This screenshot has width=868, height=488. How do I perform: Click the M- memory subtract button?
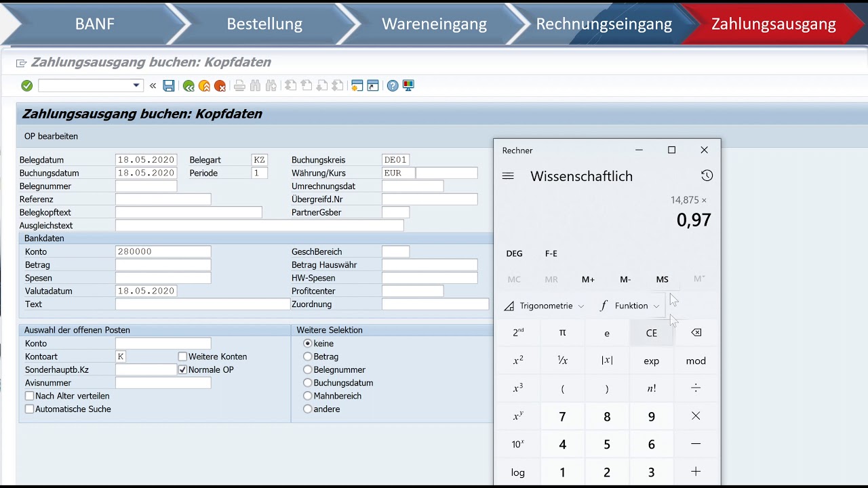[x=625, y=279]
